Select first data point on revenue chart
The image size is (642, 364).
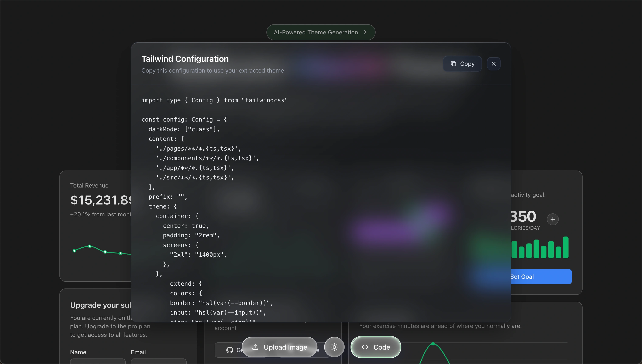74,251
